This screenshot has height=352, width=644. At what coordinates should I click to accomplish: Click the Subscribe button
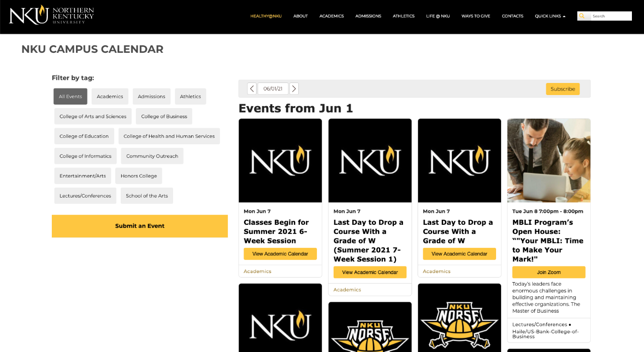point(562,89)
